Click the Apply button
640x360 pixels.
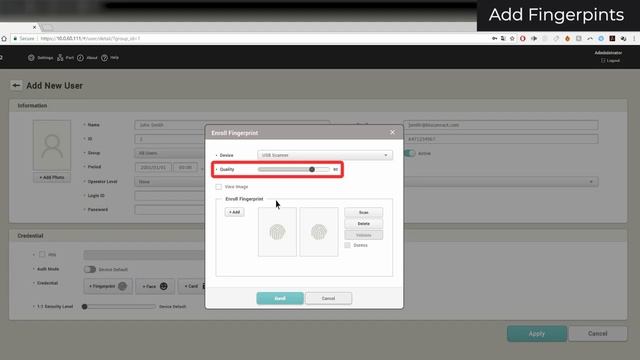click(x=537, y=333)
